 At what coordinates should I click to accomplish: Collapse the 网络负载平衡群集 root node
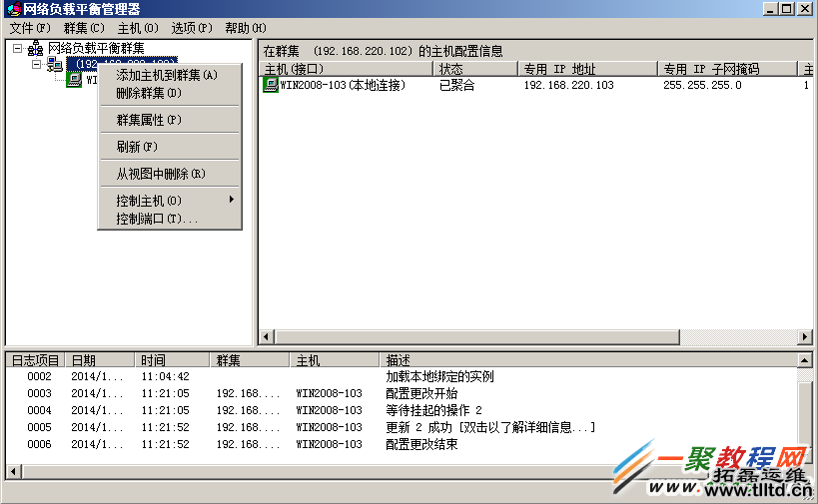[18, 49]
